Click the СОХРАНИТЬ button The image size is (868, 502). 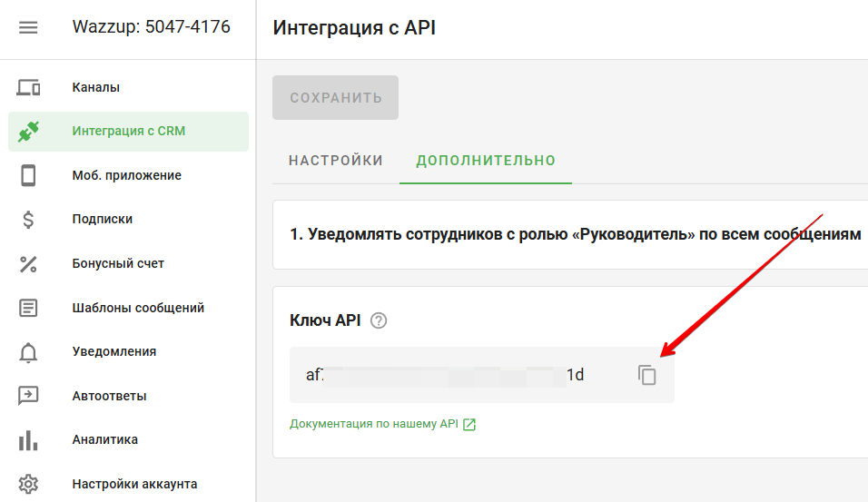click(335, 97)
